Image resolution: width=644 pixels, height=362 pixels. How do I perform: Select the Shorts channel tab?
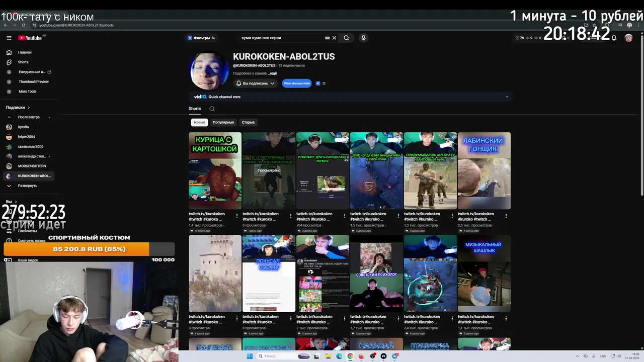[195, 109]
